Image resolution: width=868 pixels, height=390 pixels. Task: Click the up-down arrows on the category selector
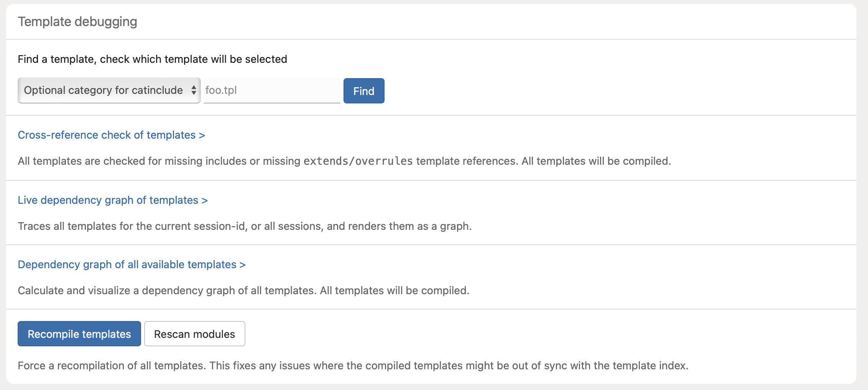click(194, 90)
